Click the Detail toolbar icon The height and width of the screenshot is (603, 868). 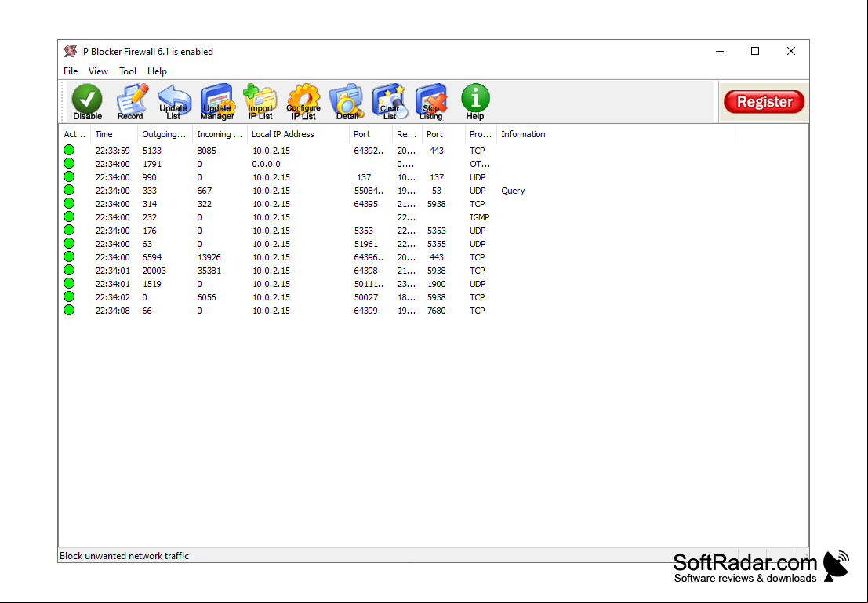(347, 102)
